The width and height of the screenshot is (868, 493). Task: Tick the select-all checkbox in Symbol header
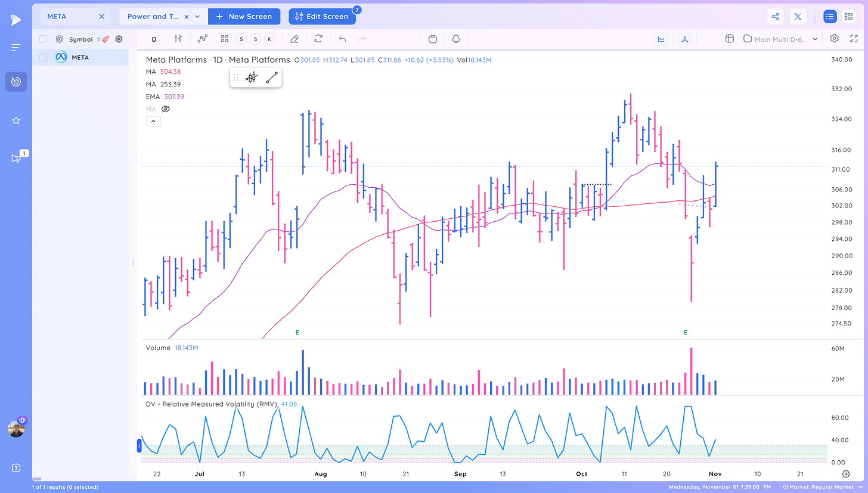[x=43, y=39]
